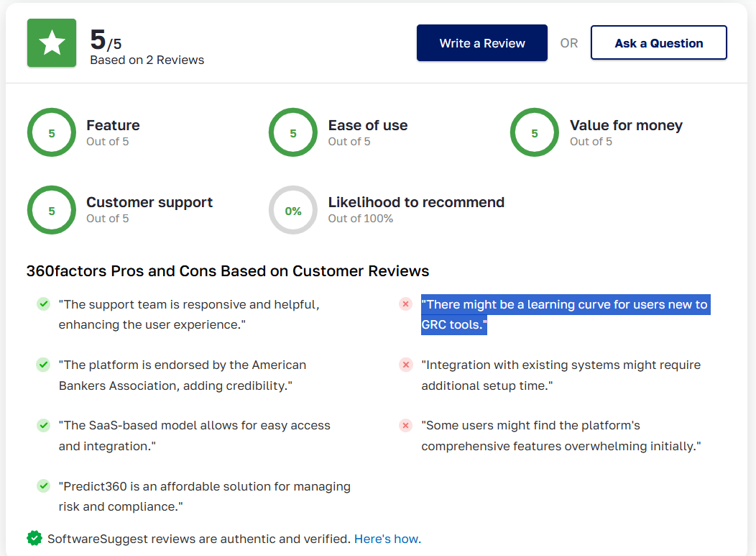Click the "Integration with existing systems" con text
The height and width of the screenshot is (556, 756).
click(x=561, y=375)
